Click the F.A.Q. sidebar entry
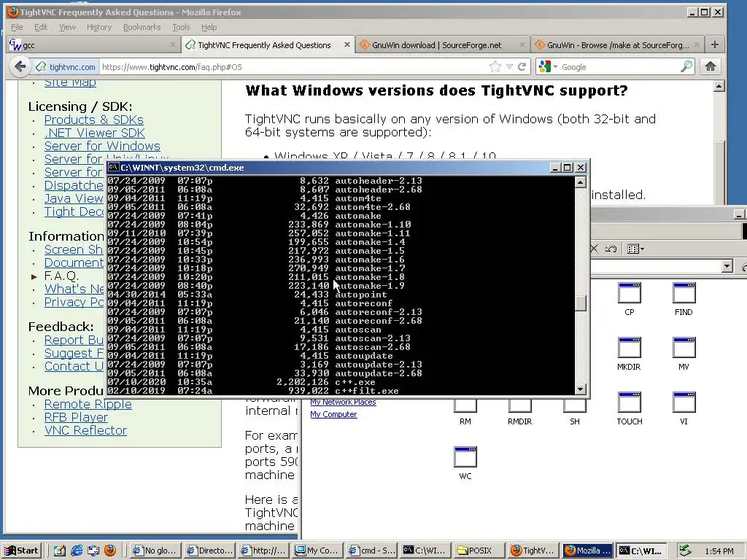The image size is (747, 560). pyautogui.click(x=61, y=276)
